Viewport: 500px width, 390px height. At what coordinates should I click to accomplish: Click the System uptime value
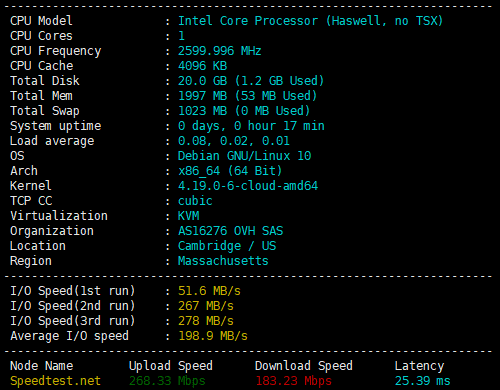point(251,126)
